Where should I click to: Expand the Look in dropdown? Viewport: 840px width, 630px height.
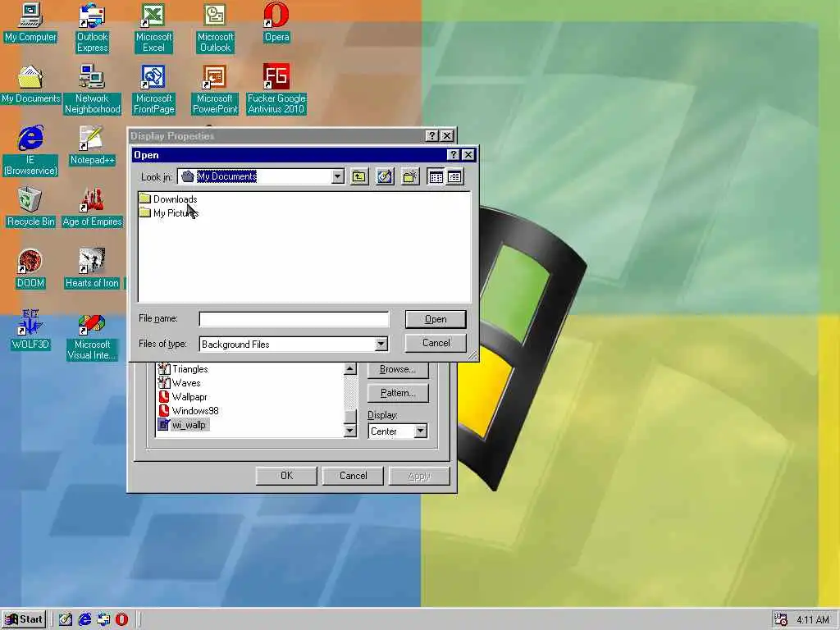(337, 177)
